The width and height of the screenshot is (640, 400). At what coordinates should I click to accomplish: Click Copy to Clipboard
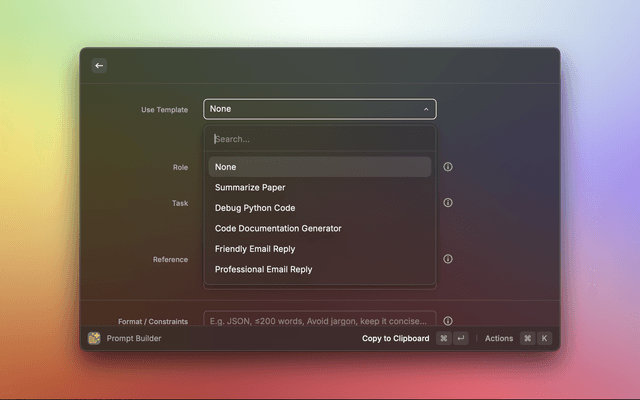[395, 338]
